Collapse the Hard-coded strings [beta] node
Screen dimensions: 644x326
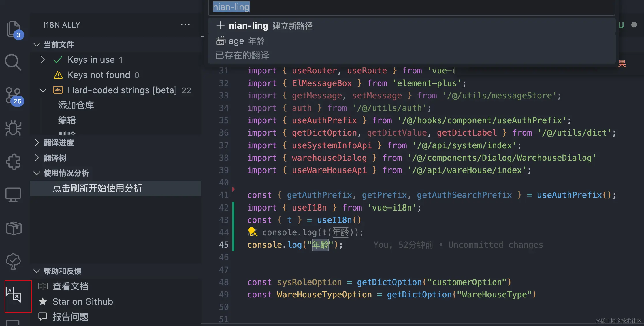43,90
